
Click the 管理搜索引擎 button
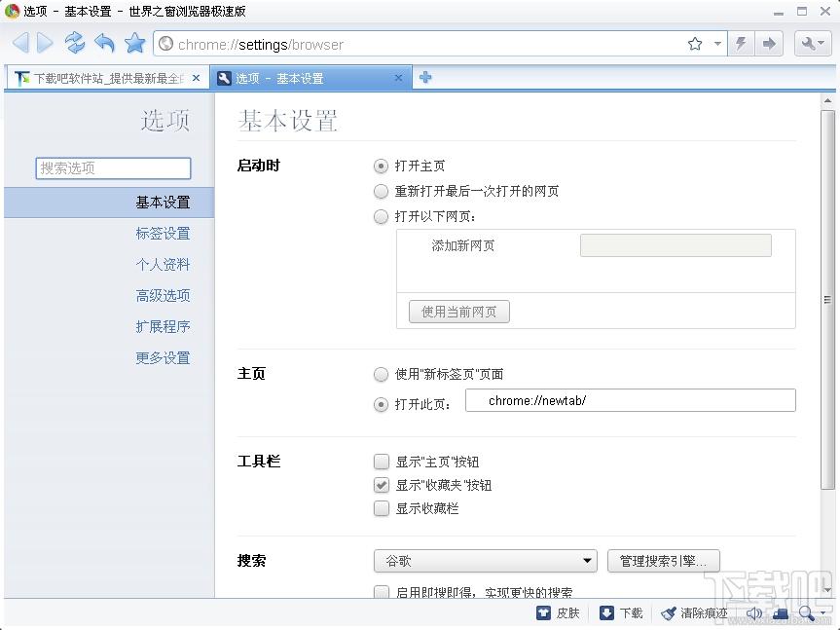663,561
